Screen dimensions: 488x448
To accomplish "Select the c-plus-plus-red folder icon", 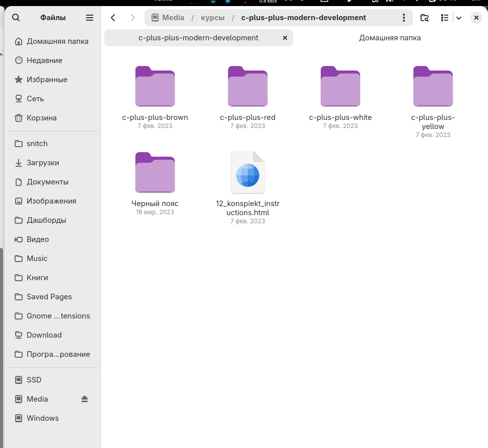I will coord(248,86).
